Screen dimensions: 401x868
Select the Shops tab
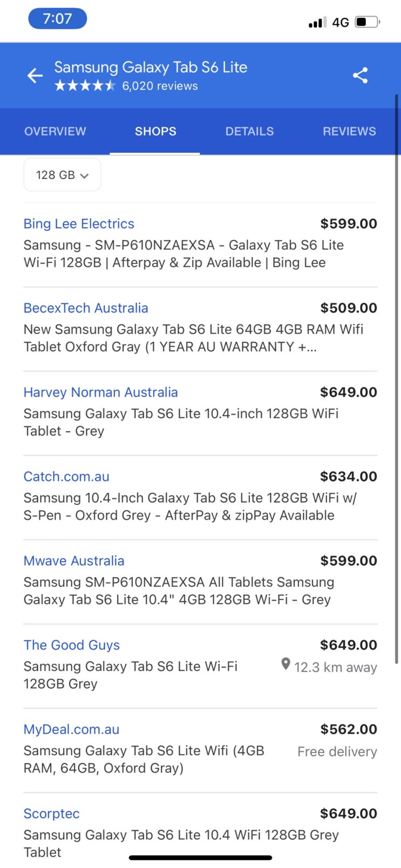[x=155, y=131]
